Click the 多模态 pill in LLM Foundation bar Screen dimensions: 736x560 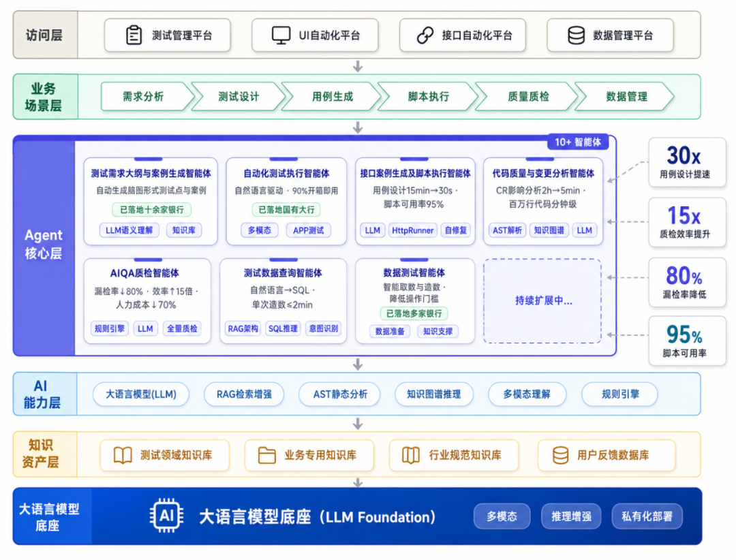point(502,516)
